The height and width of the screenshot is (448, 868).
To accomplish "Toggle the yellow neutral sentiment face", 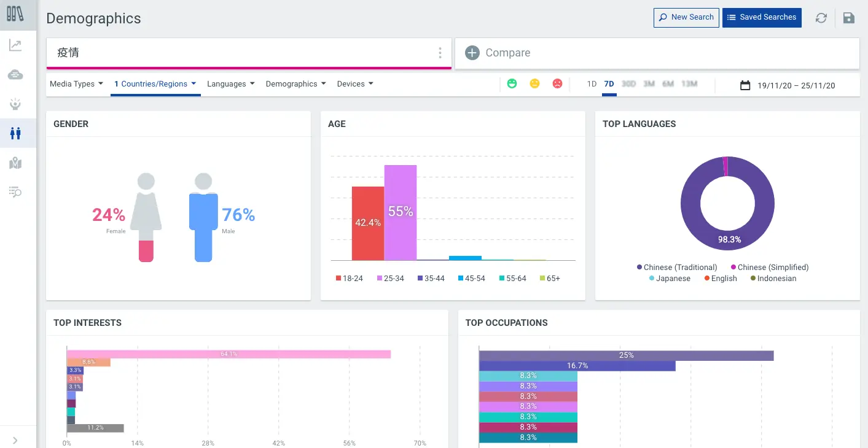I will (534, 83).
